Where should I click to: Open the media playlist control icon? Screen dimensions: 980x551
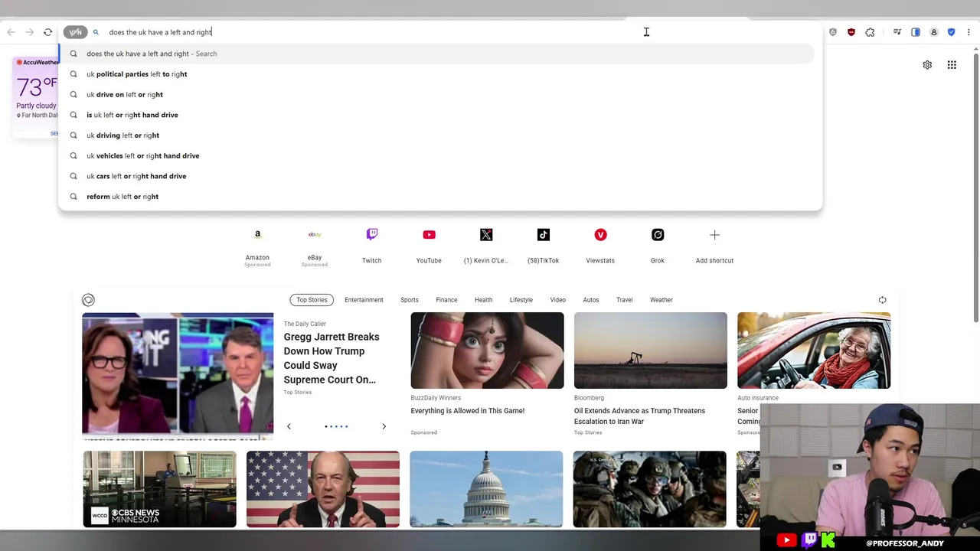[x=897, y=32]
